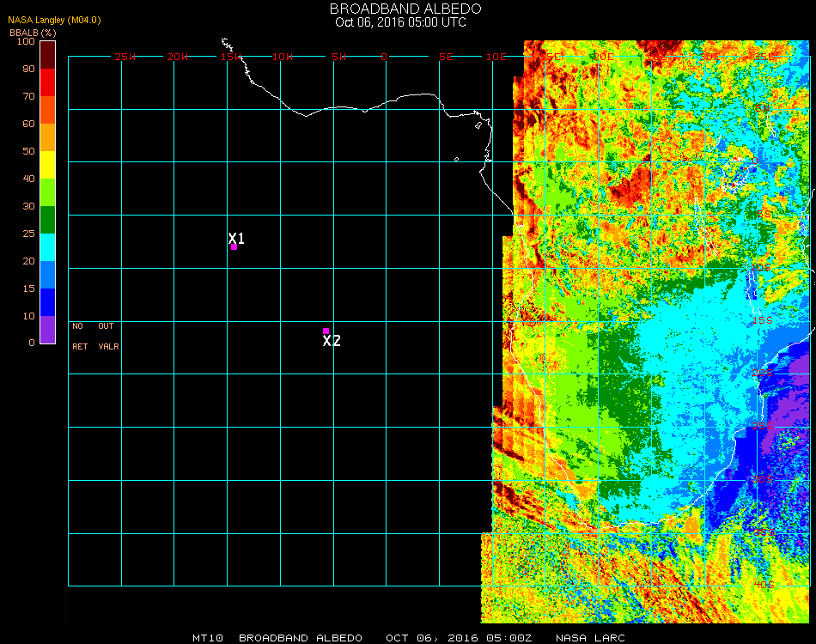Pick the red 70-80 legend swatch

pos(47,82)
